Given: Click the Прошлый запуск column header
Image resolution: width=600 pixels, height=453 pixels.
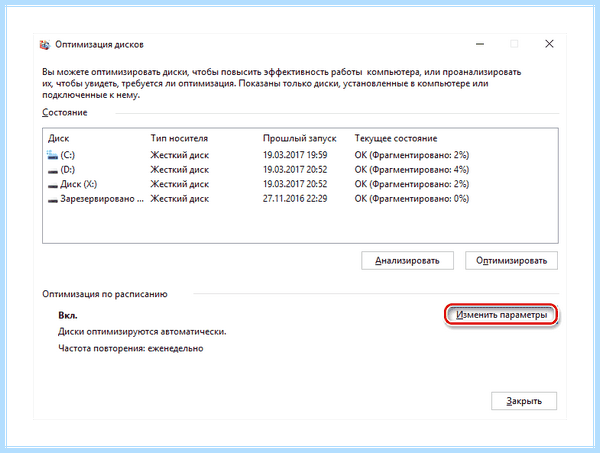Looking at the screenshot, I should pos(299,138).
